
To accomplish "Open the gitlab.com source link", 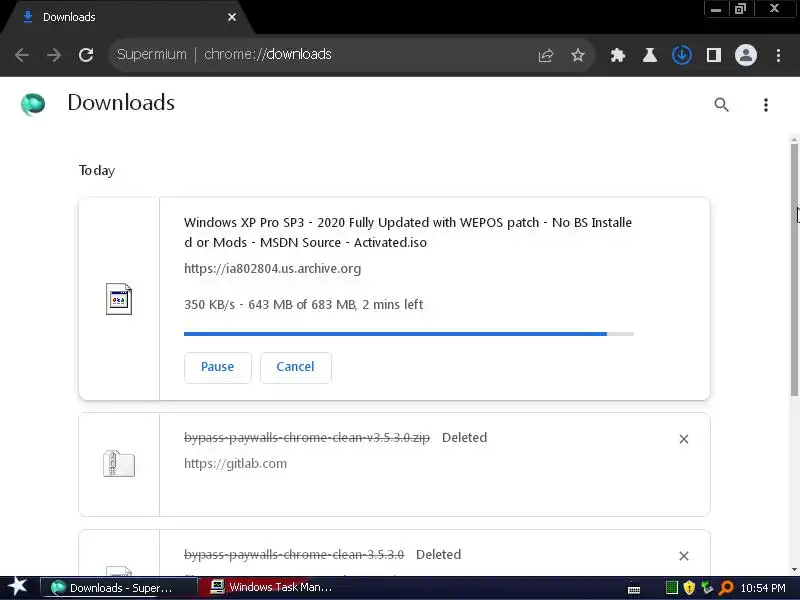I will (x=235, y=463).
